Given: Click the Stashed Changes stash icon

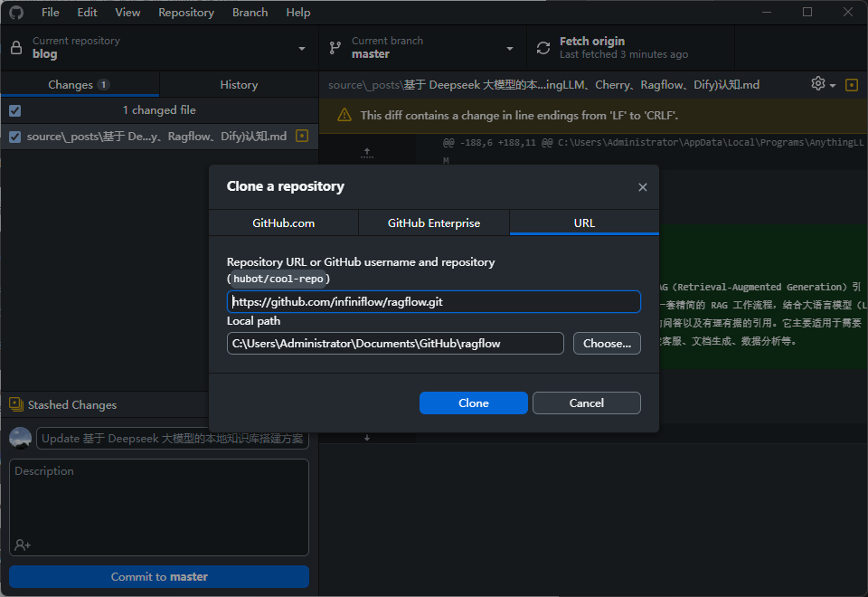Looking at the screenshot, I should pos(16,404).
